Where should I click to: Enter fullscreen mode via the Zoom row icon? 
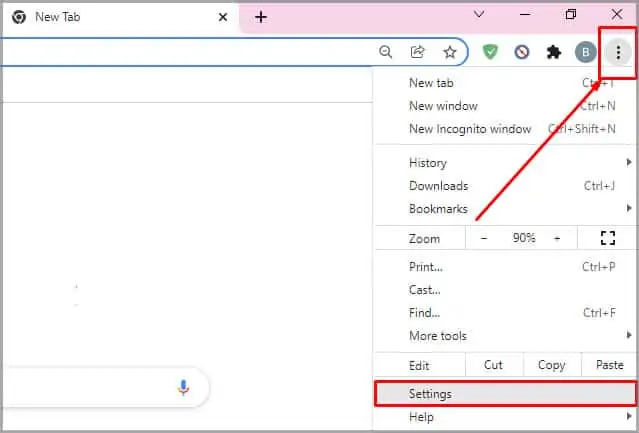tap(608, 238)
